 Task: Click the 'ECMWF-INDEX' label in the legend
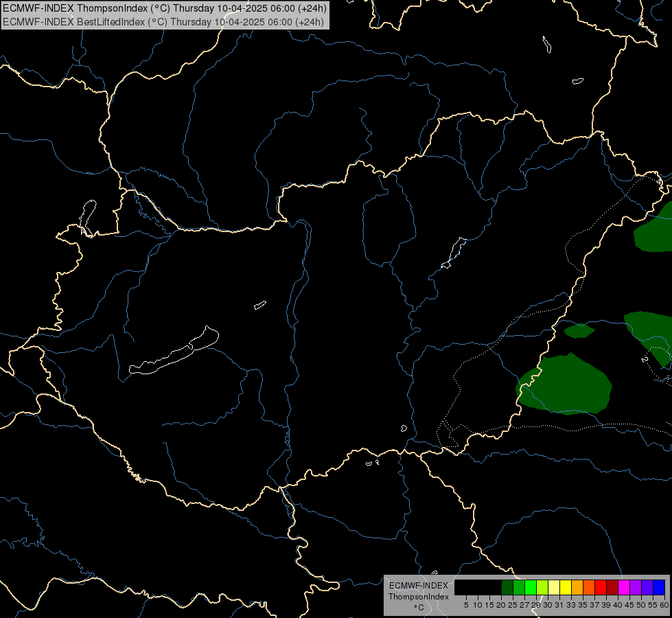[x=419, y=586]
